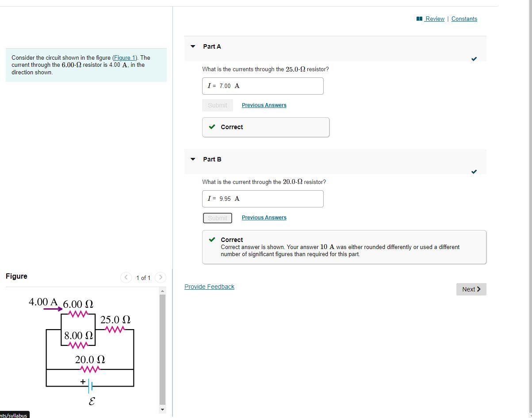Collapse the Part A section
532x418 pixels.
pos(193,46)
